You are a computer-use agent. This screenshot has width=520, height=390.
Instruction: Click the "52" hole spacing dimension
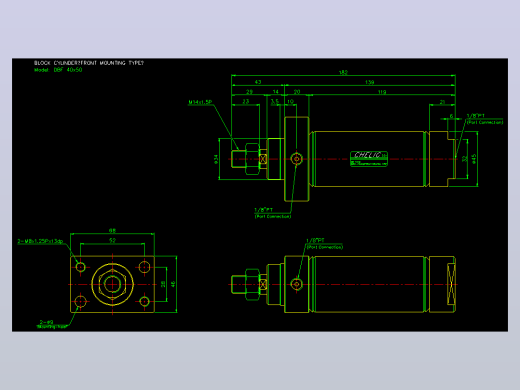pyautogui.click(x=112, y=240)
